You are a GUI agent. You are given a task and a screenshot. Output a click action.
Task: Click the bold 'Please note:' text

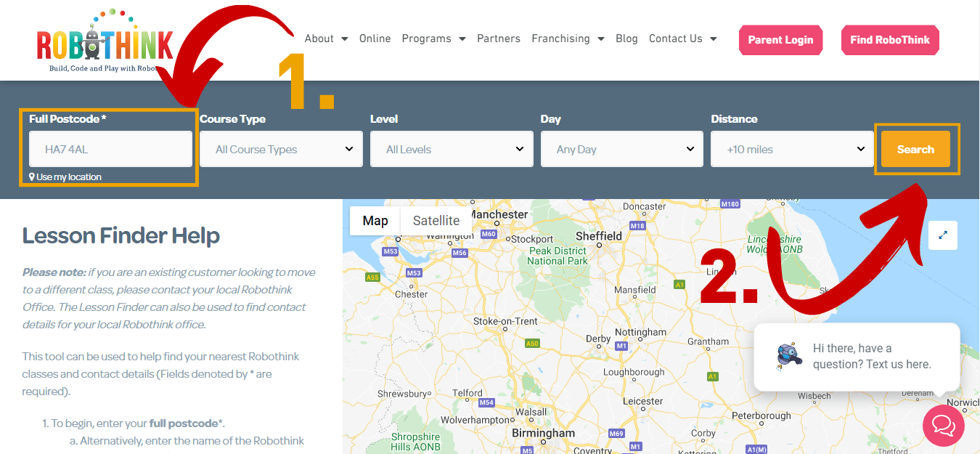tap(54, 272)
